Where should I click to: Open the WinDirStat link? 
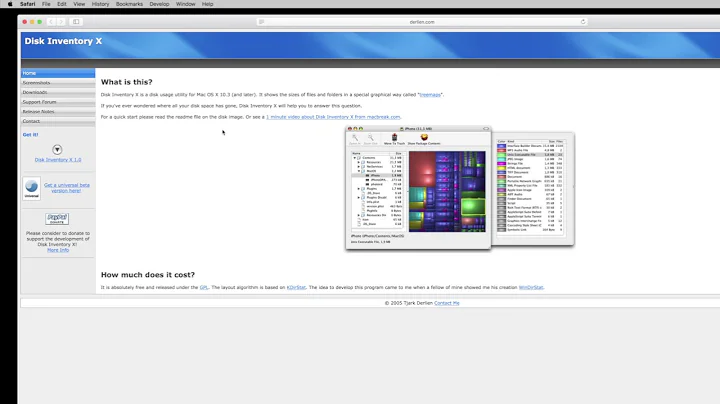531,287
